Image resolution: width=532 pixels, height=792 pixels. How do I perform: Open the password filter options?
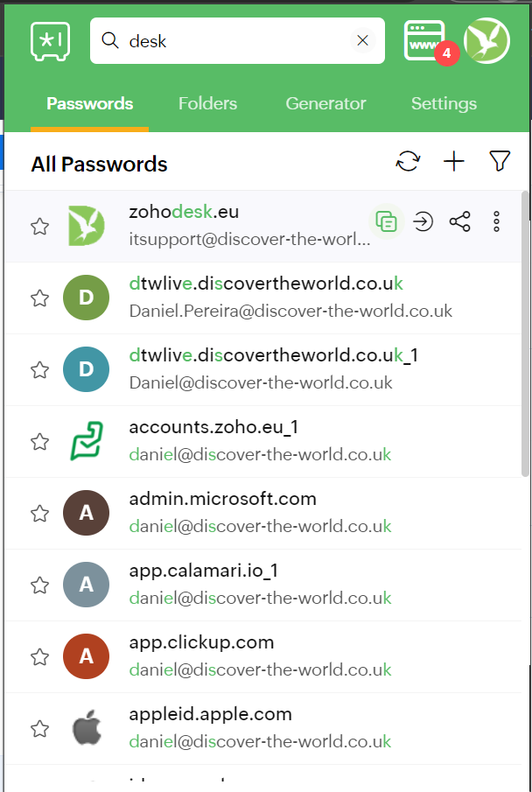coord(500,161)
